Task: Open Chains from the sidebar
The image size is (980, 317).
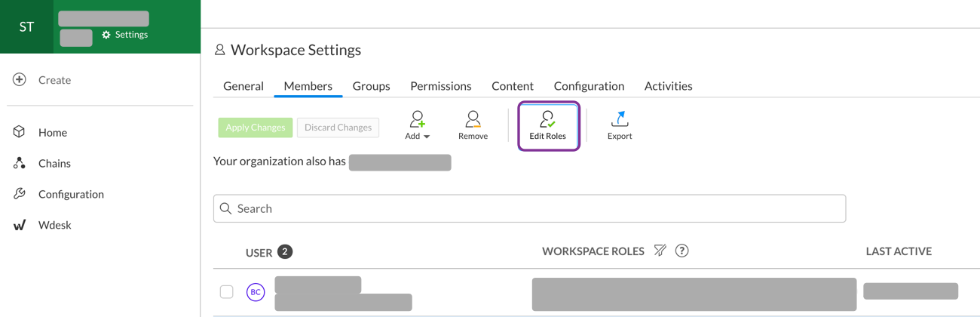Action: coord(54,163)
